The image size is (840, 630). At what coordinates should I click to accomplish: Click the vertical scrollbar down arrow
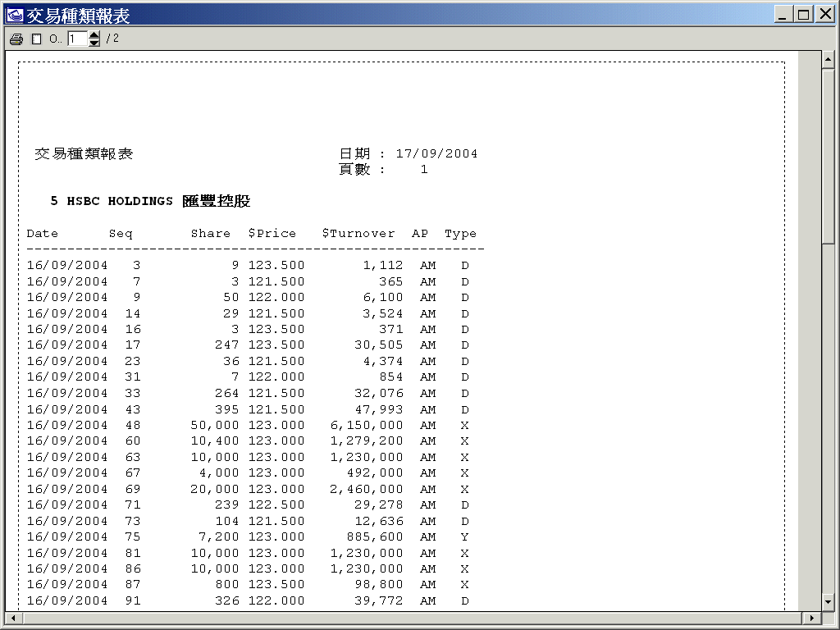point(829,602)
